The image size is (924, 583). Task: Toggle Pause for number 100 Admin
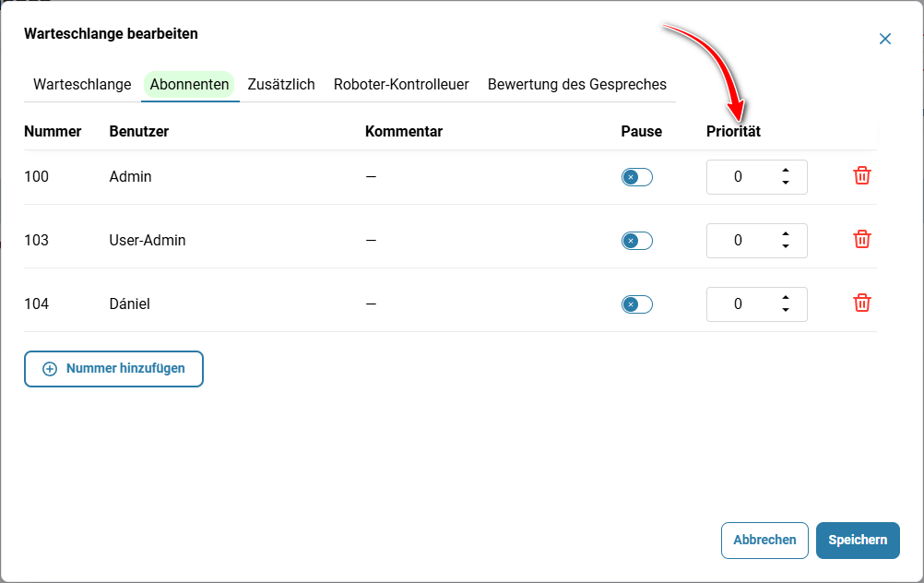[x=637, y=177]
